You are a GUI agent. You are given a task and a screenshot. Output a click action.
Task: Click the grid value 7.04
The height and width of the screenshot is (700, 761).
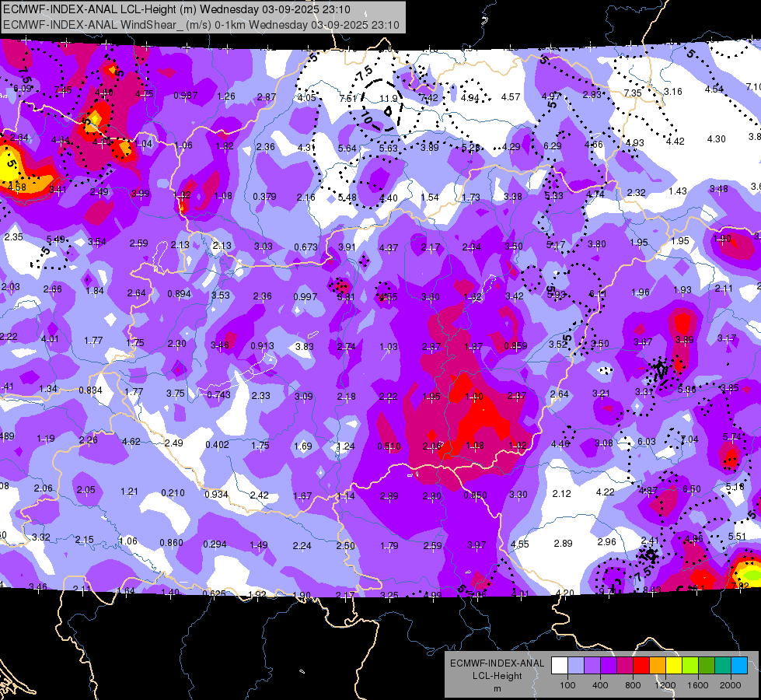pyautogui.click(x=689, y=439)
